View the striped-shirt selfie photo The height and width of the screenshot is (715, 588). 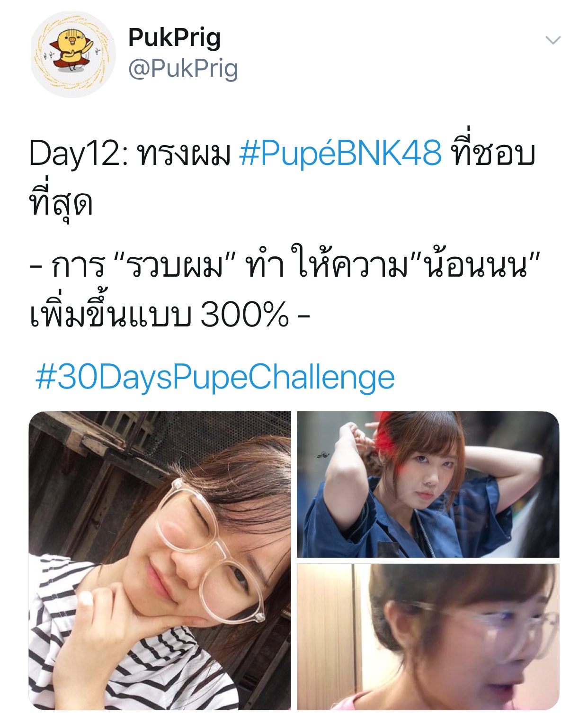coord(160,561)
